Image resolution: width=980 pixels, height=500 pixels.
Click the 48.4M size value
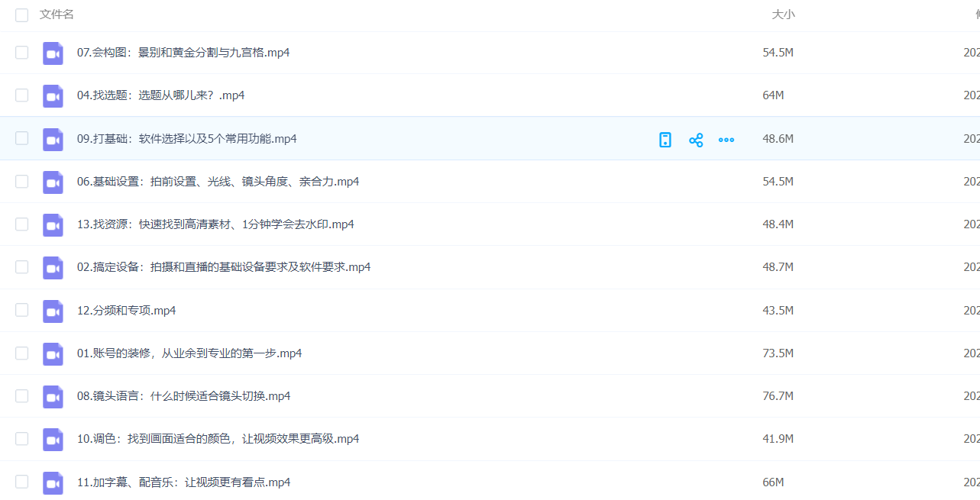point(778,224)
